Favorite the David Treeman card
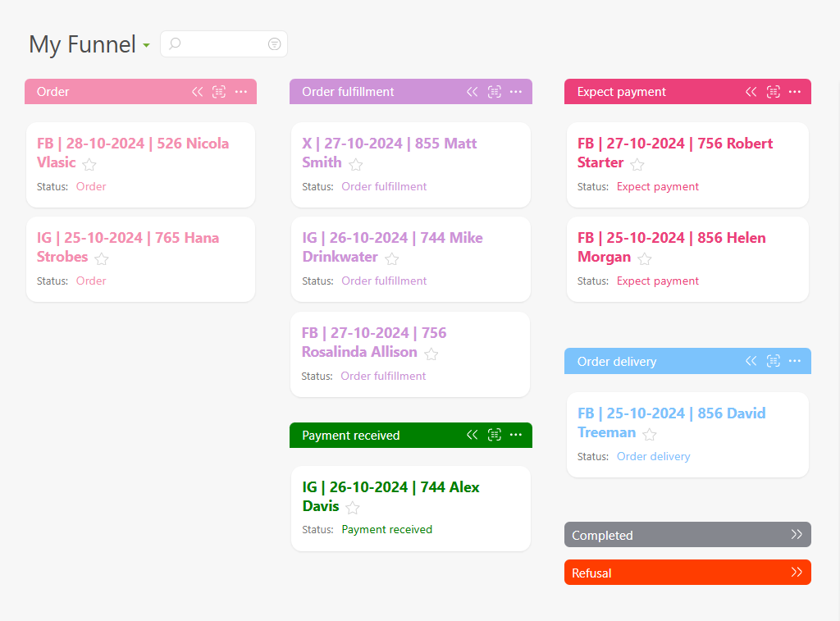This screenshot has height=621, width=840. (650, 434)
